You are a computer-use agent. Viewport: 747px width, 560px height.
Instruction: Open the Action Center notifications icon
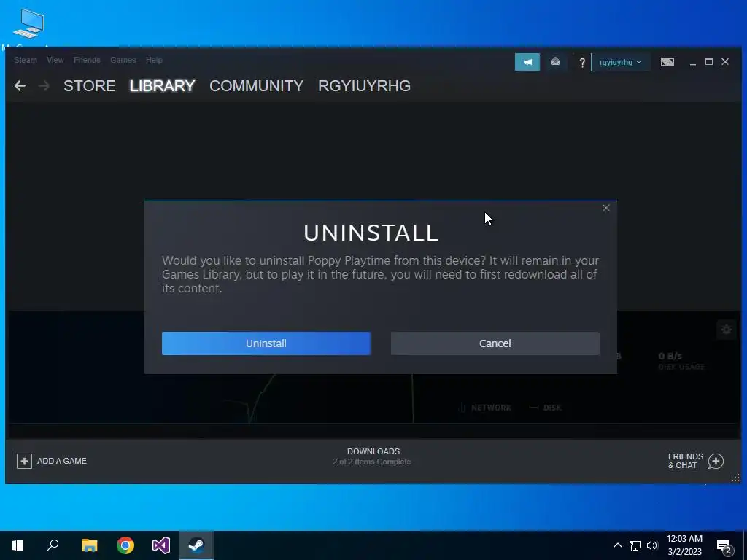pos(724,546)
